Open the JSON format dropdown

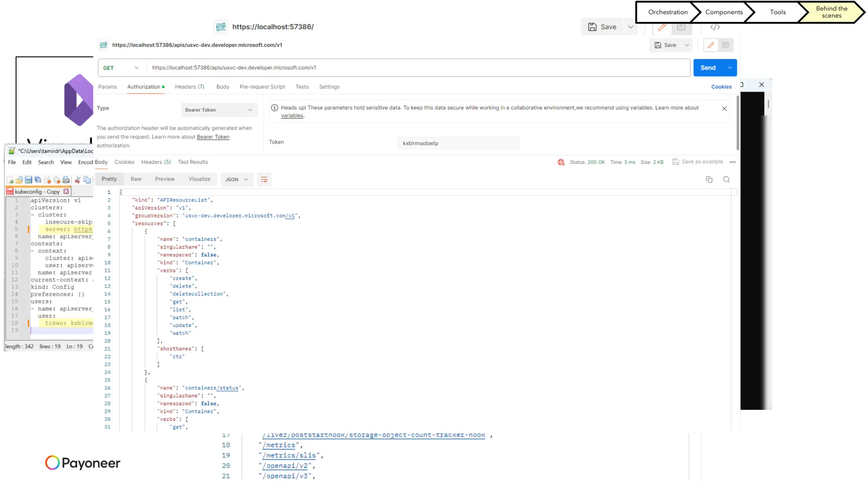(x=236, y=180)
